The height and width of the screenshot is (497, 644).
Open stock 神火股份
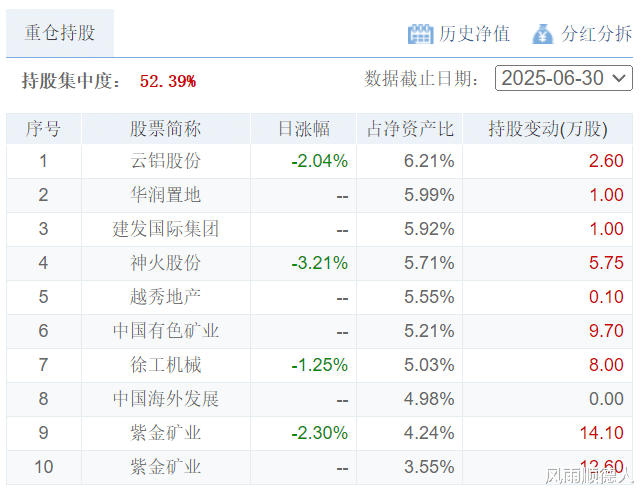pyautogui.click(x=166, y=263)
